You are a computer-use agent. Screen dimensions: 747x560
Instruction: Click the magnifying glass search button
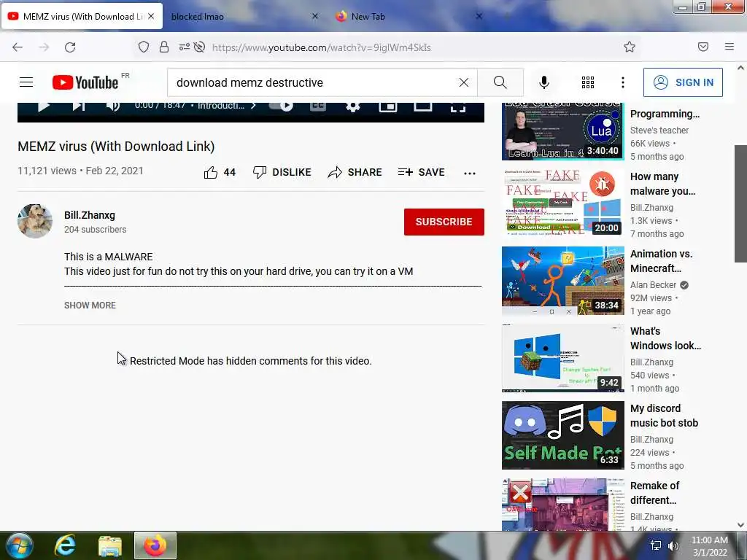click(500, 82)
